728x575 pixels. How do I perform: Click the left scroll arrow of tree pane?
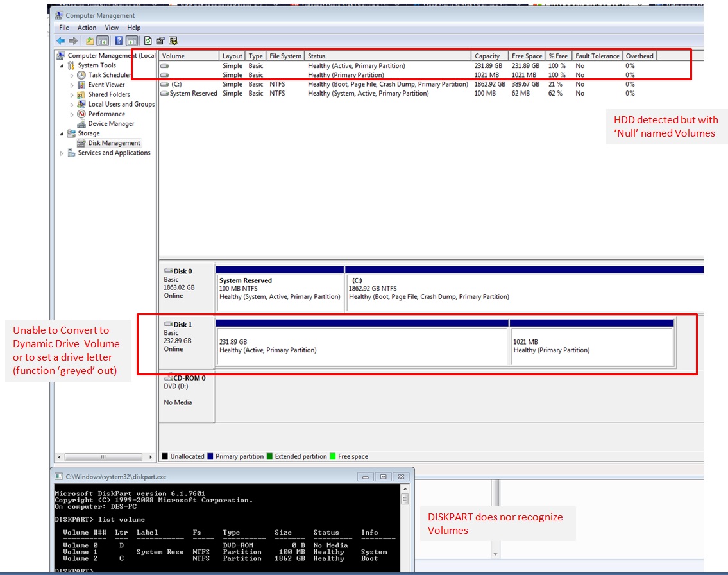[x=59, y=457]
